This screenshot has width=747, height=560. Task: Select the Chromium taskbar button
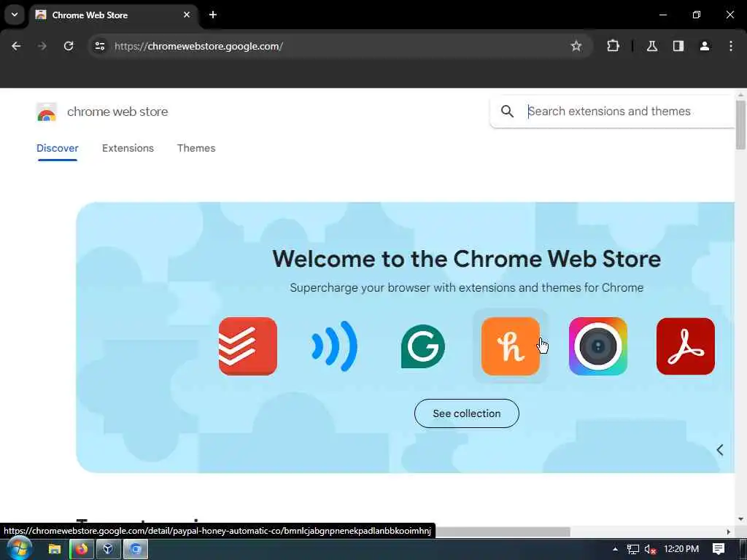136,549
